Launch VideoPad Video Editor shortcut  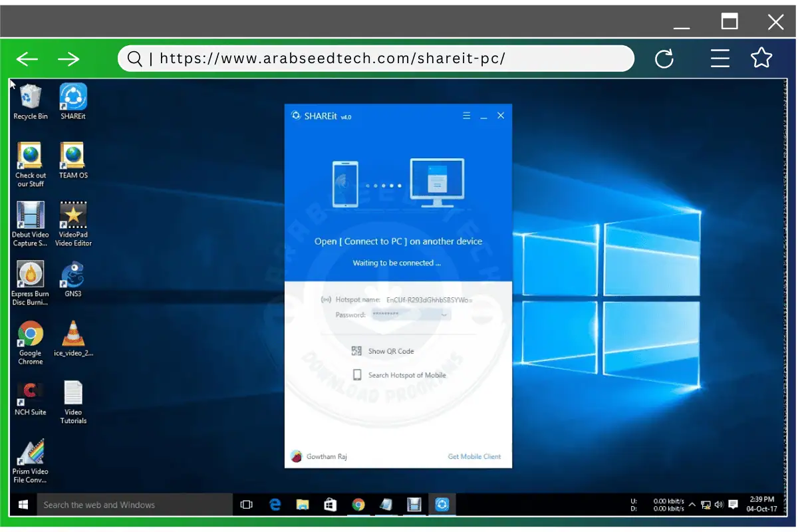(73, 217)
